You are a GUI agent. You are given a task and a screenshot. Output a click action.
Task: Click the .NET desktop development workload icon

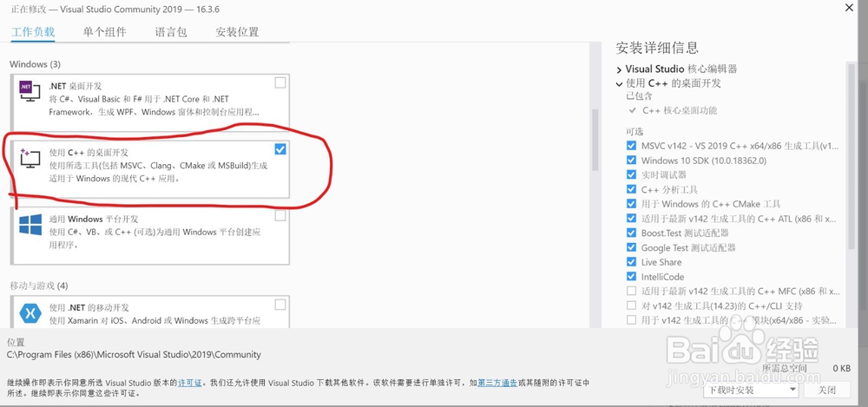[x=30, y=90]
